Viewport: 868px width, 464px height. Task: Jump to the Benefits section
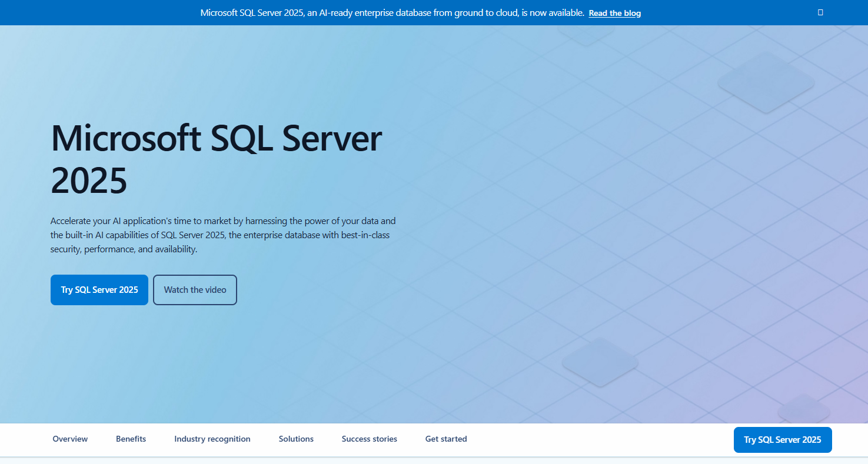point(131,439)
